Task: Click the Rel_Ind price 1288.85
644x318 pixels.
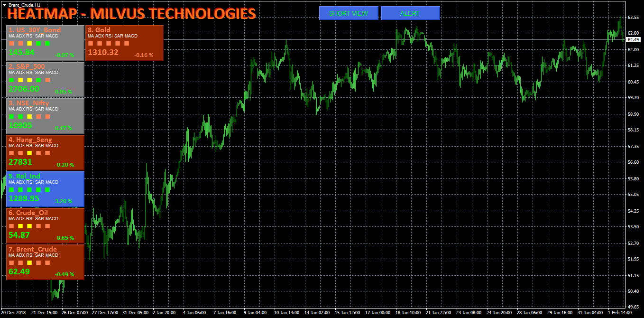Action: pyautogui.click(x=24, y=198)
